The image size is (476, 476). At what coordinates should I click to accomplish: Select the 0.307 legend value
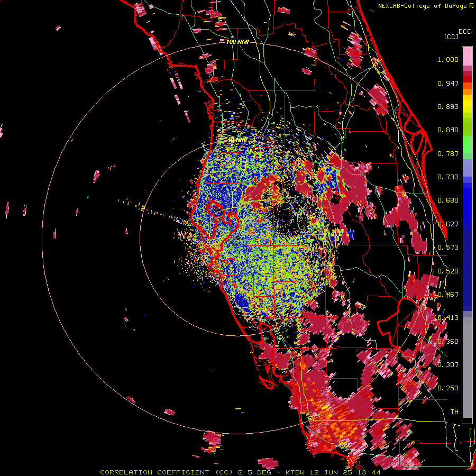click(448, 364)
